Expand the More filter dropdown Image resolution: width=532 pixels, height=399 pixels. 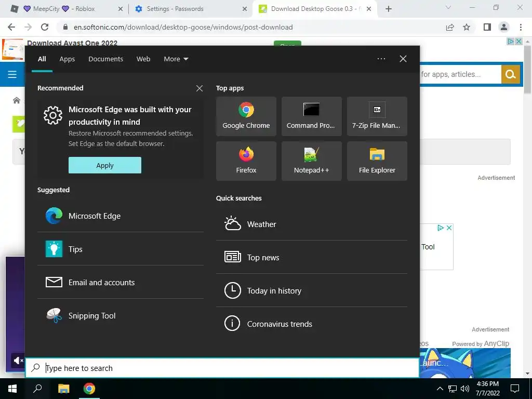pyautogui.click(x=176, y=59)
